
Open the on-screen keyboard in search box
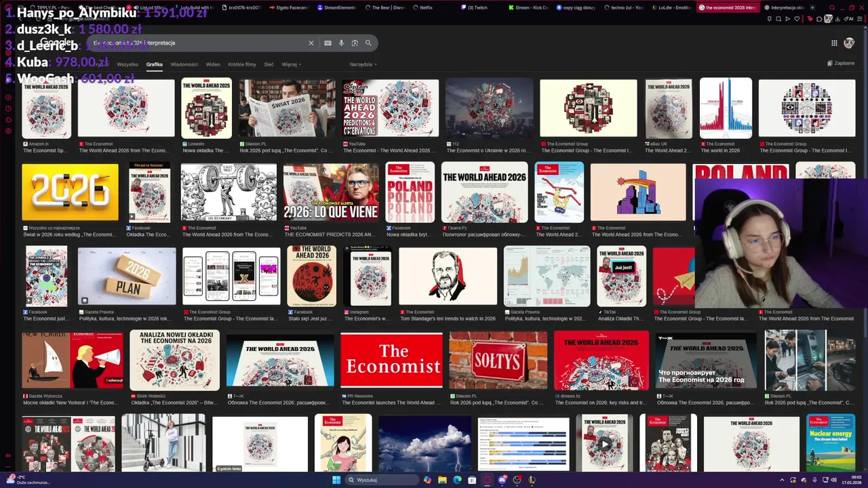click(328, 43)
